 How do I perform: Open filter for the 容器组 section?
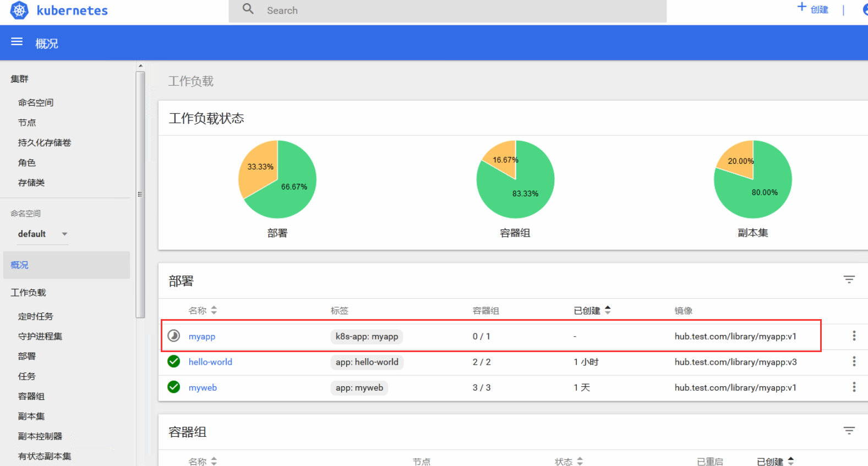click(849, 431)
